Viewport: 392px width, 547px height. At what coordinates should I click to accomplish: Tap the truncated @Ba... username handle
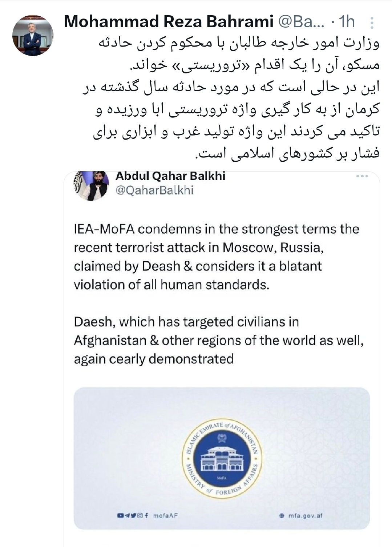point(301,22)
